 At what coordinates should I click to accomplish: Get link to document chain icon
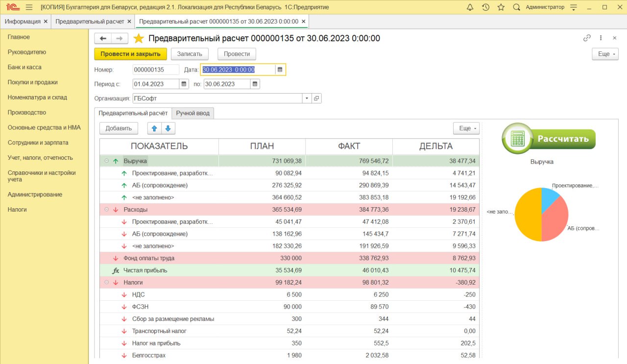[587, 38]
